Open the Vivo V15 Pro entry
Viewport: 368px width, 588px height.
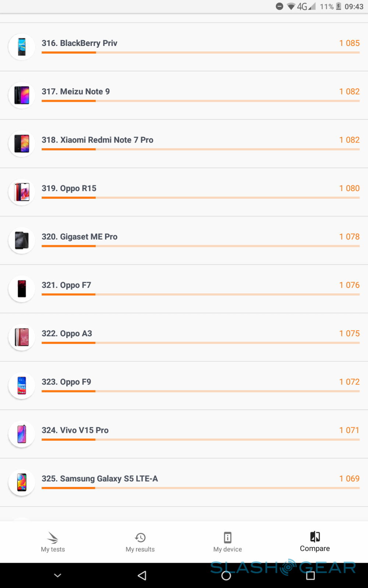75,430
